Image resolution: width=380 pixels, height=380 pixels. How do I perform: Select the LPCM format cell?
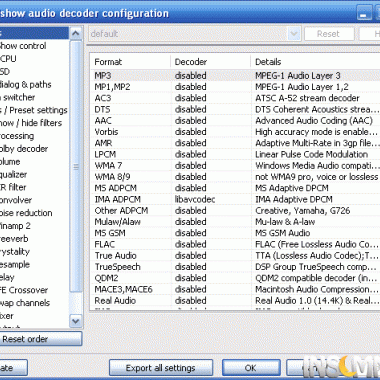pyautogui.click(x=105, y=154)
